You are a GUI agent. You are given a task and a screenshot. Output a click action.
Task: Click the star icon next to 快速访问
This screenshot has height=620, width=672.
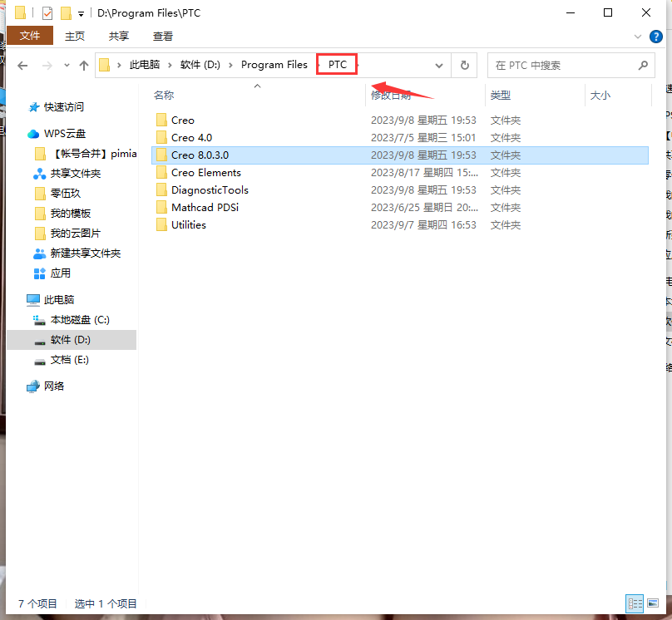(x=33, y=107)
